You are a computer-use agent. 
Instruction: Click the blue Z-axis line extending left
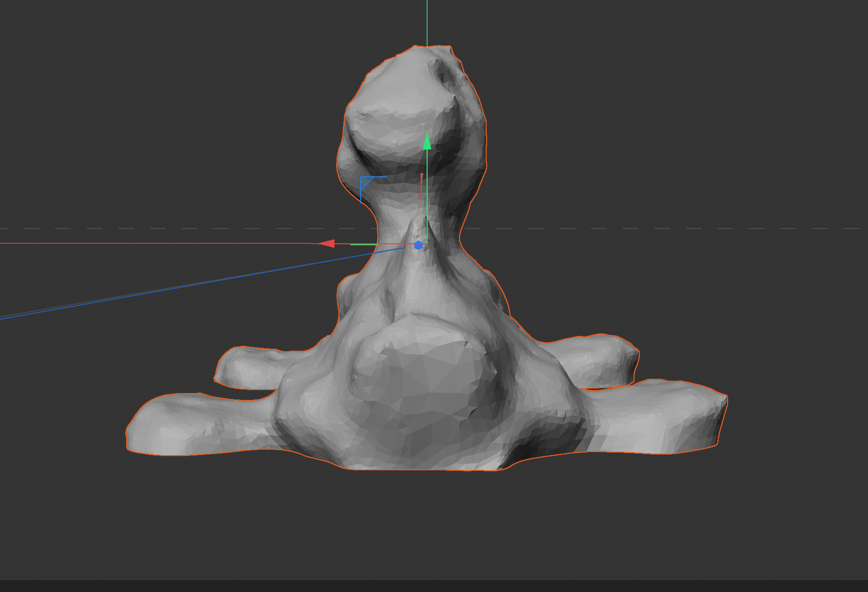197,286
